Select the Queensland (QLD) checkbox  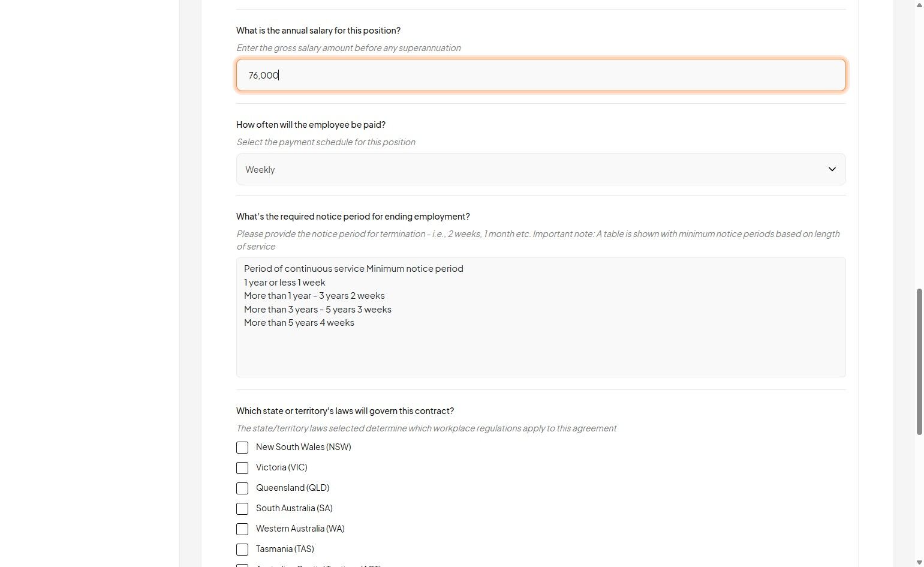[x=242, y=488]
